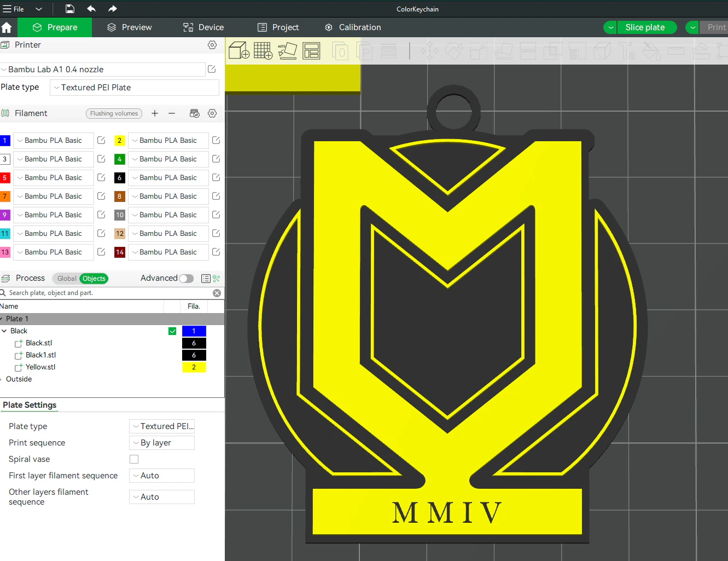728x561 pixels.
Task: Open Plate Settings plate type dropdown
Action: tap(162, 426)
